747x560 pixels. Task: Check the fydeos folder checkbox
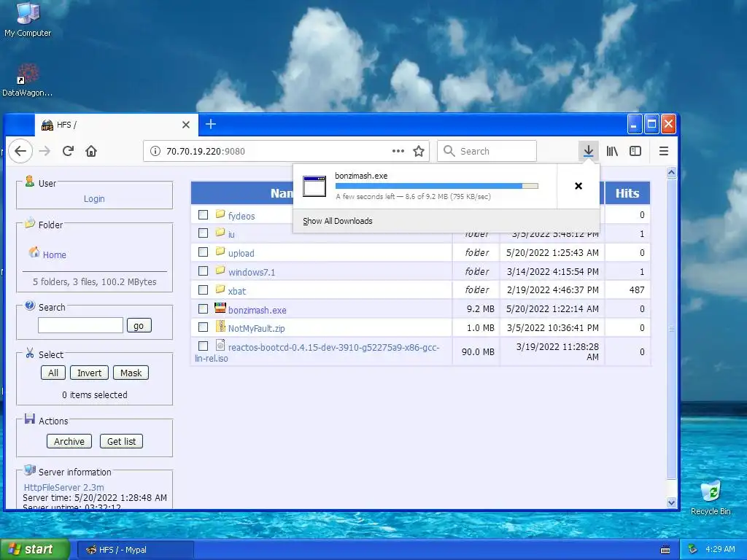point(203,215)
